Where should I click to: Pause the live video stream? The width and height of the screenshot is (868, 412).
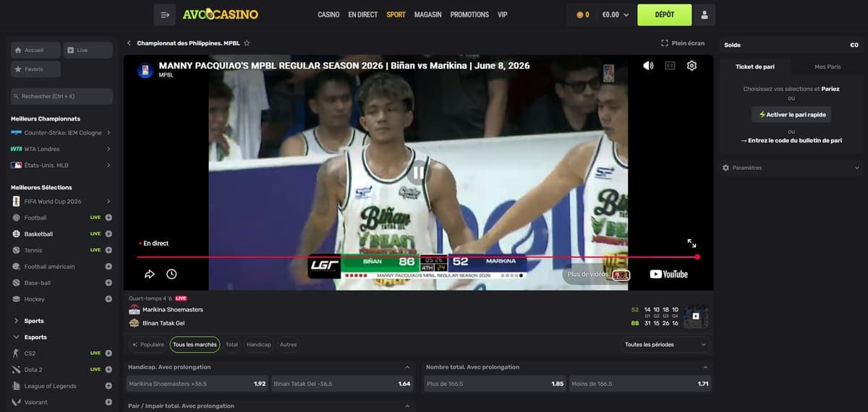tap(418, 173)
